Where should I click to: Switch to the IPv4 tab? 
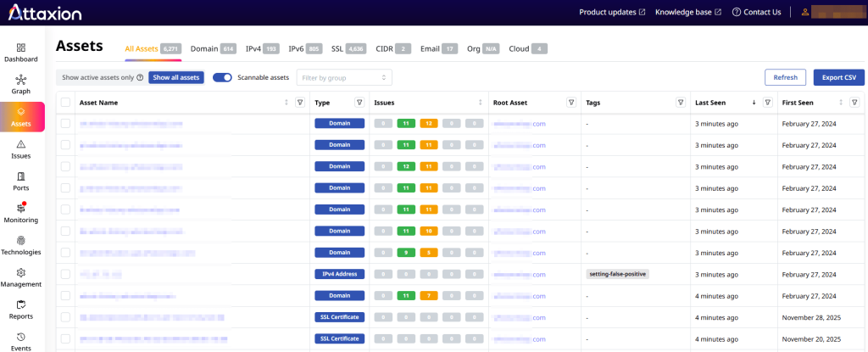point(263,49)
